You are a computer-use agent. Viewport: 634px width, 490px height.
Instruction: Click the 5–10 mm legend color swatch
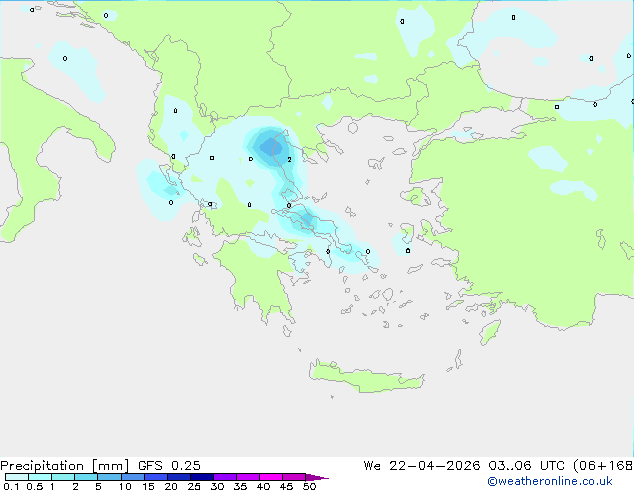tap(109, 477)
